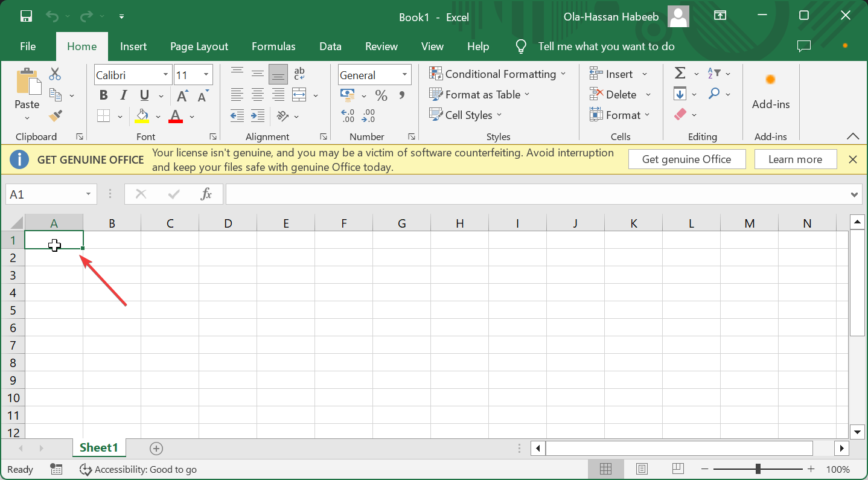Click the Find & Select magnifier
The width and height of the screenshot is (868, 480).
tap(714, 94)
